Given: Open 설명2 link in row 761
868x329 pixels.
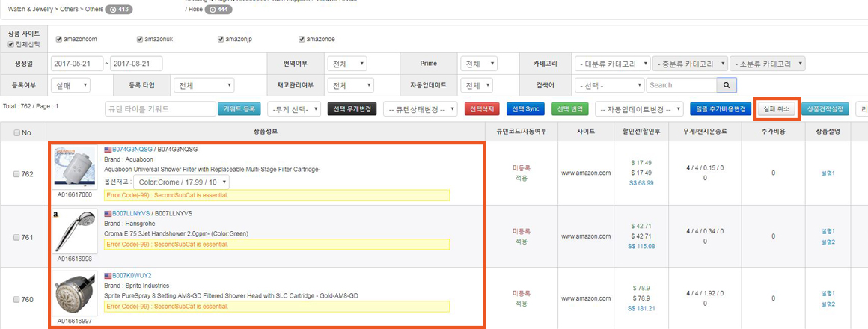Looking at the screenshot, I should click(828, 242).
